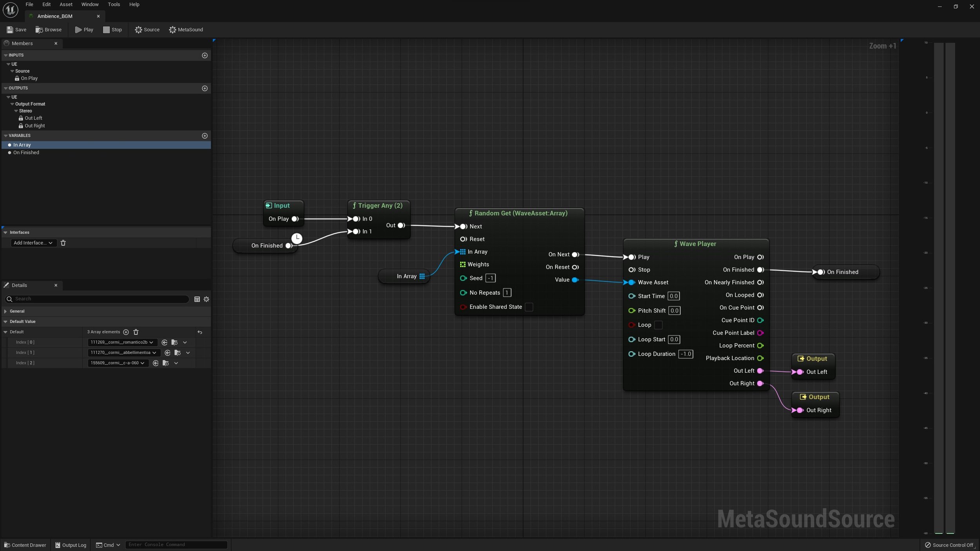Click the Stop button in the toolbar
980x551 pixels.
point(112,30)
